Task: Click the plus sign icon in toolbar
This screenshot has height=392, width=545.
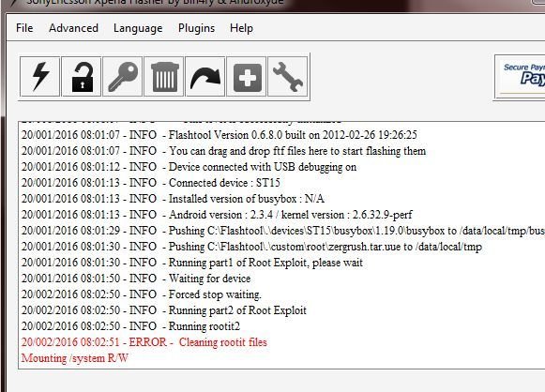Action: (247, 77)
